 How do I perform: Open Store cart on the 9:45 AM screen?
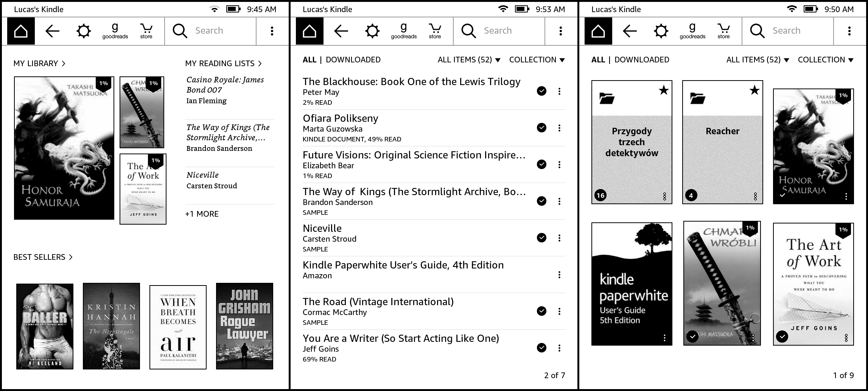[x=146, y=31]
